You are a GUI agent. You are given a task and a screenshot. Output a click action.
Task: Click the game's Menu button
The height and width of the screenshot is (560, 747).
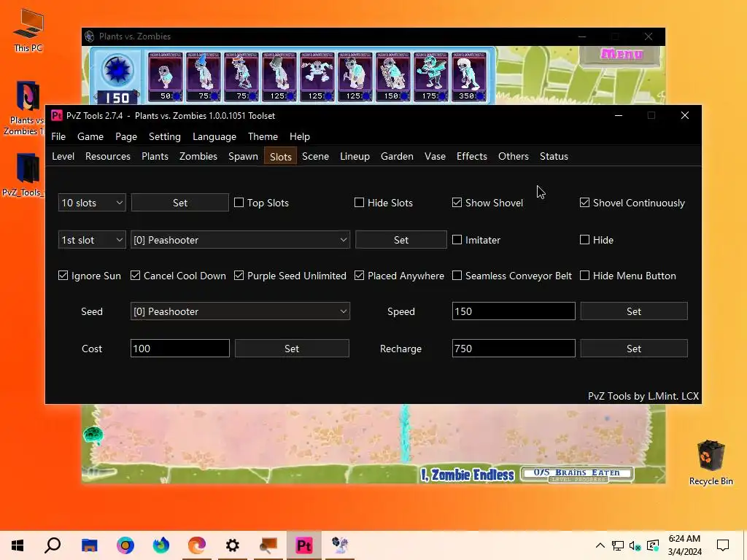[x=622, y=55]
